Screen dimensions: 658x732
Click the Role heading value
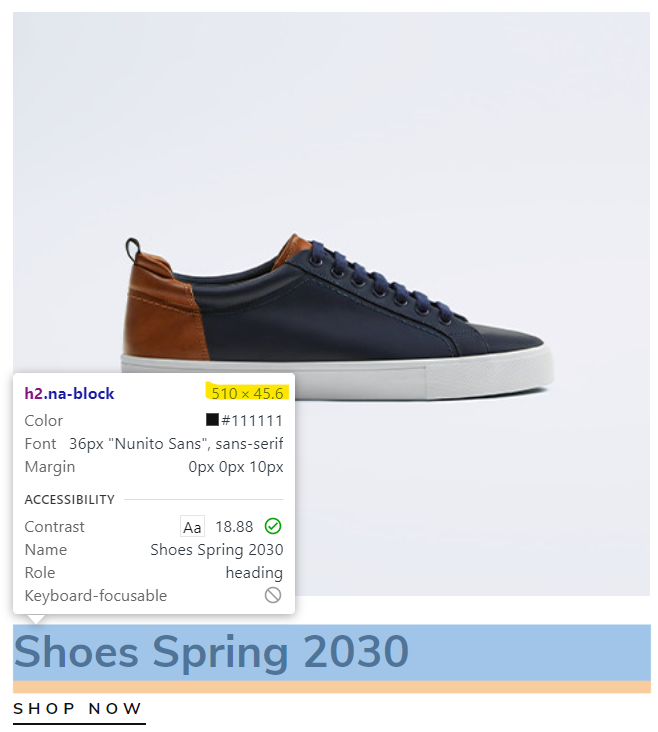point(254,573)
